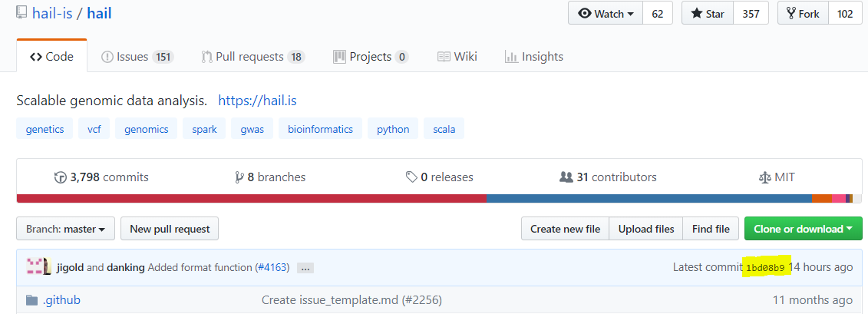Screen dimensions: 868x314
Task: Select the scala topic tag
Action: (444, 129)
